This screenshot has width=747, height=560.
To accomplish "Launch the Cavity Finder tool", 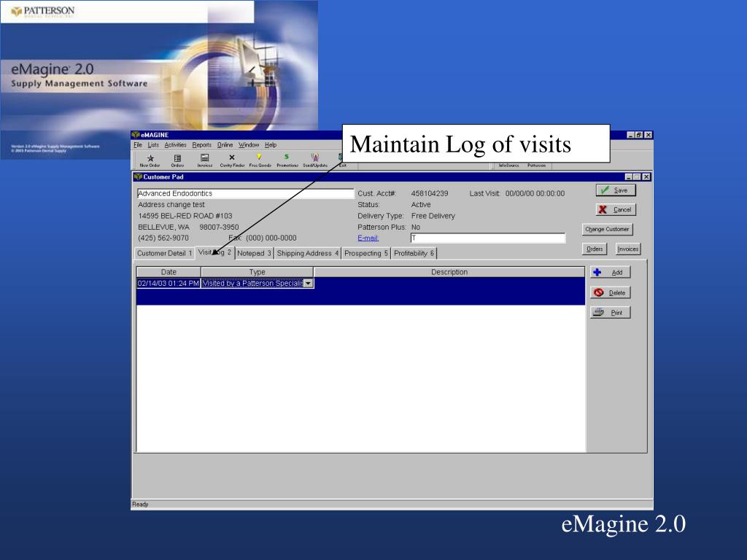I will [232, 160].
